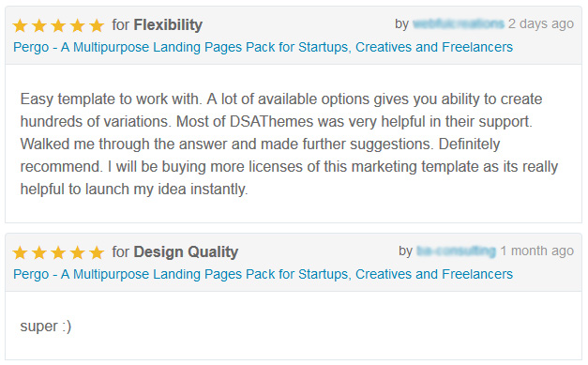Click first star of Design Quality review
588x365 pixels.
click(20, 252)
